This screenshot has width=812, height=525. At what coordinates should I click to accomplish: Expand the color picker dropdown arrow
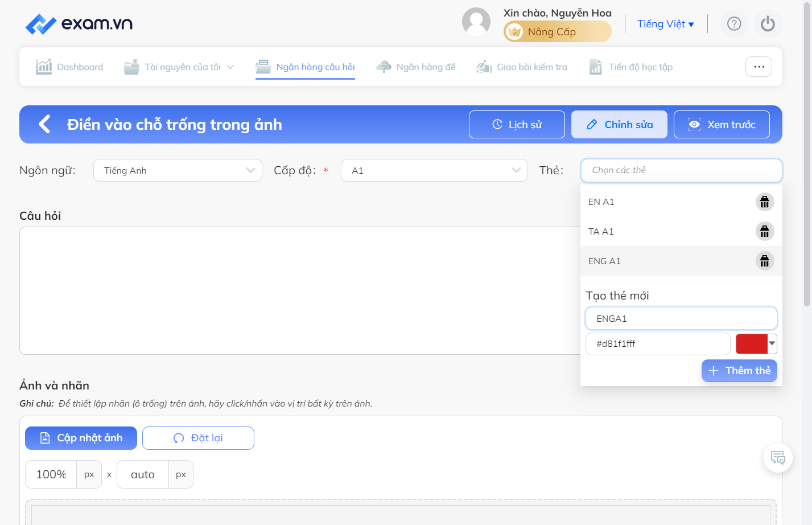[x=772, y=343]
